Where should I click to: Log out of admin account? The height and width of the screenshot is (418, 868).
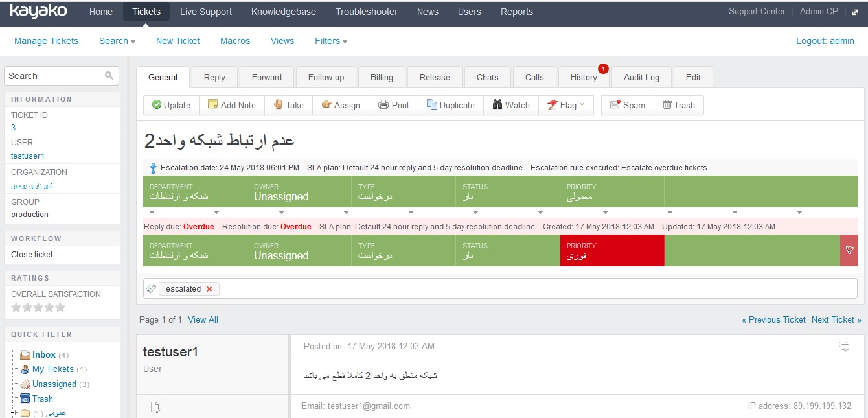pyautogui.click(x=825, y=41)
